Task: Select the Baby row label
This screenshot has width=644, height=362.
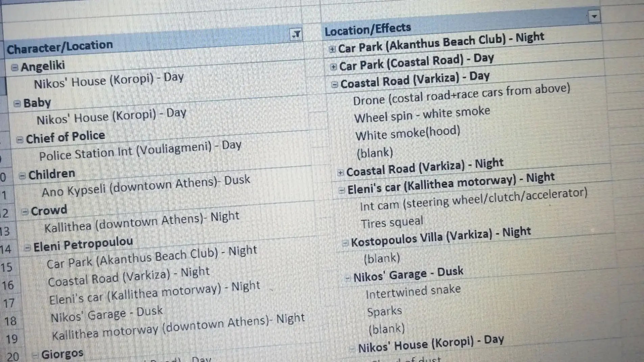Action: point(37,102)
